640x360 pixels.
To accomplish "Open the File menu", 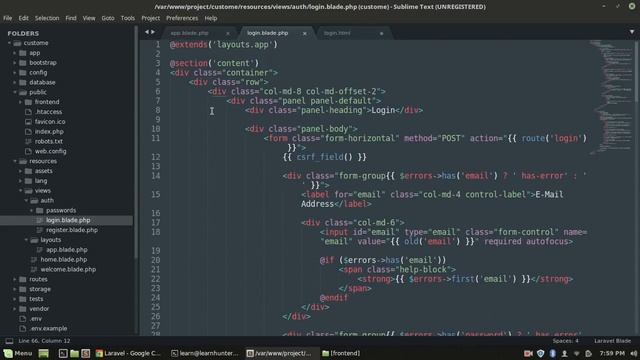I will tap(7, 18).
